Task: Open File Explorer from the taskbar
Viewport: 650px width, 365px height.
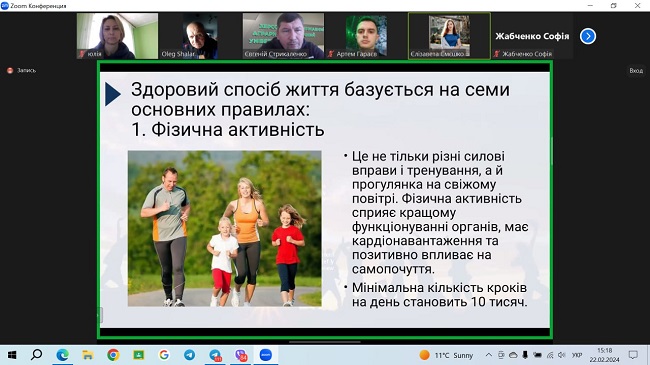Action: (87, 355)
